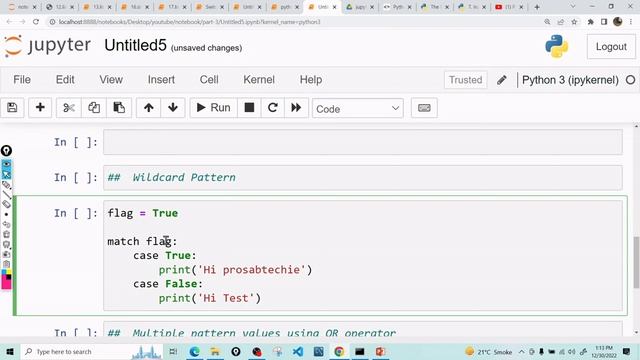Click the Logout button

tap(611, 47)
